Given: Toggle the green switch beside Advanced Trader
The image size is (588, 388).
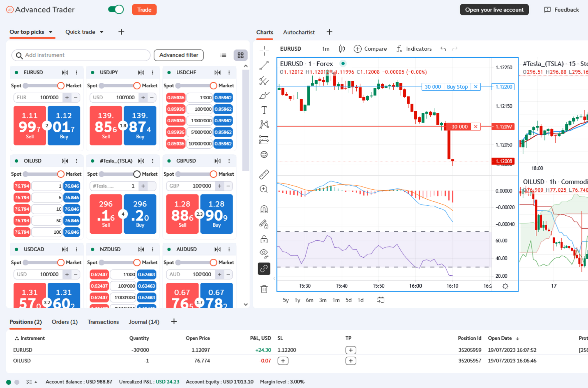Looking at the screenshot, I should coord(116,10).
